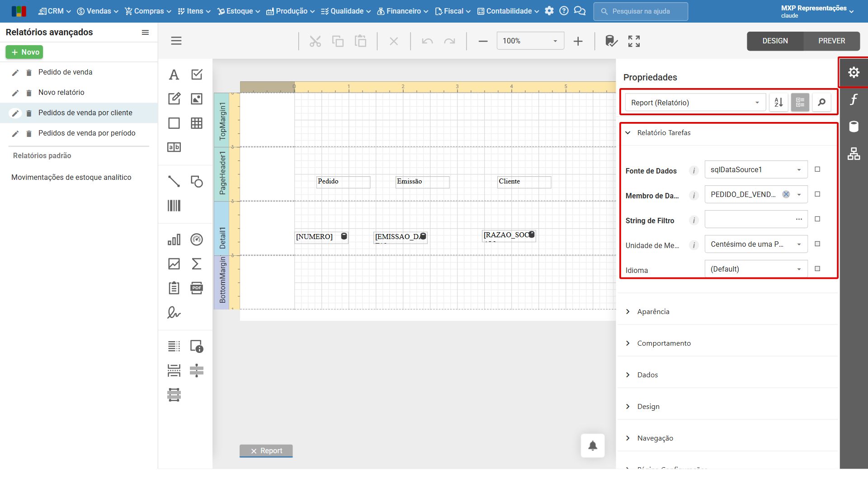This screenshot has width=868, height=488.
Task: Select the Label text tool
Action: 174,75
